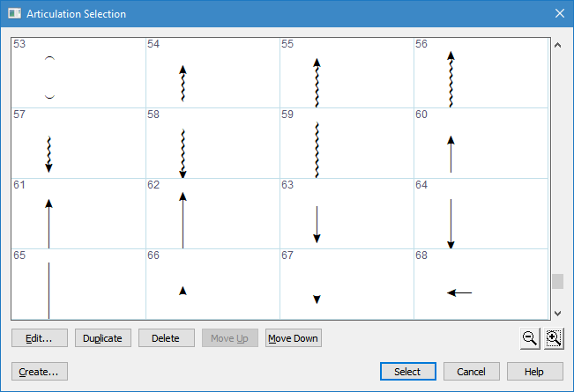Click the scrollbar up arrow
Viewport: 574px width, 392px height.
(557, 45)
